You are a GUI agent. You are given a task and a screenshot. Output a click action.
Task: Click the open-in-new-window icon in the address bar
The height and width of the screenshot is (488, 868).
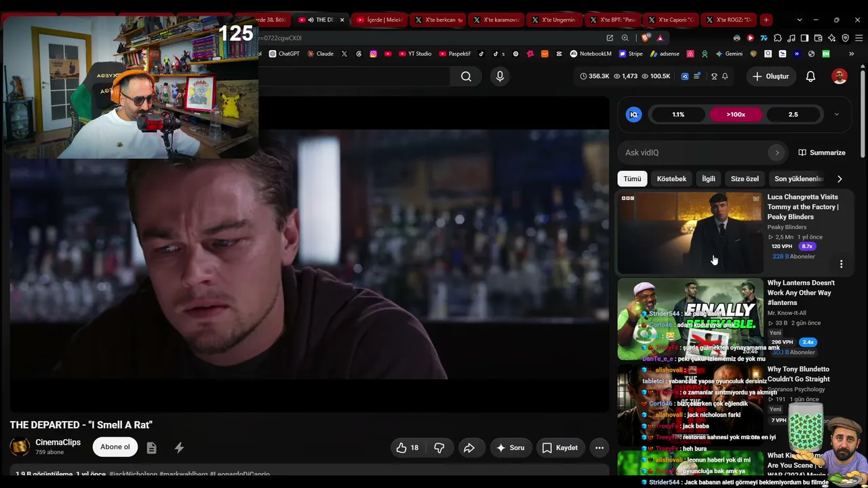(x=610, y=38)
